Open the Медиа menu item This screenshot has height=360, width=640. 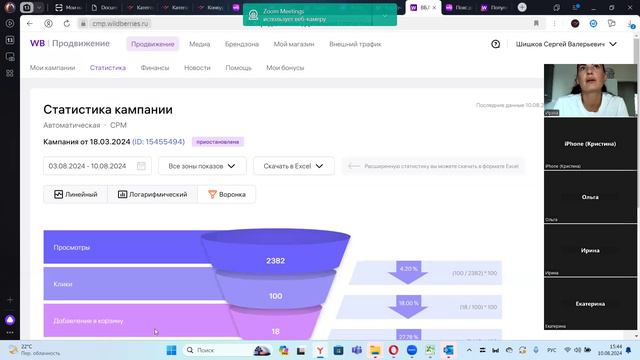coord(200,44)
